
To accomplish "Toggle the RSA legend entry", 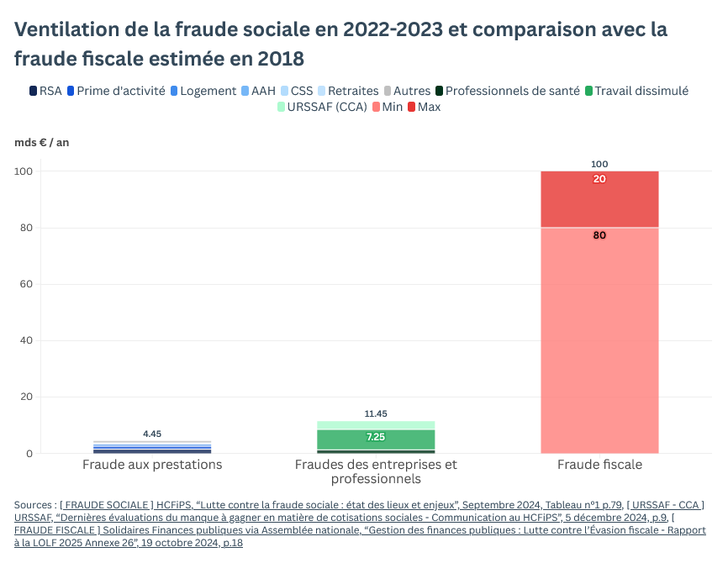I will tap(34, 91).
